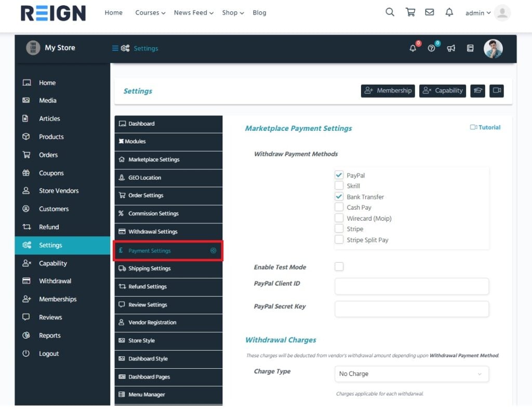The image size is (532, 416).
Task: Open the Charge Type dropdown
Action: (411, 374)
